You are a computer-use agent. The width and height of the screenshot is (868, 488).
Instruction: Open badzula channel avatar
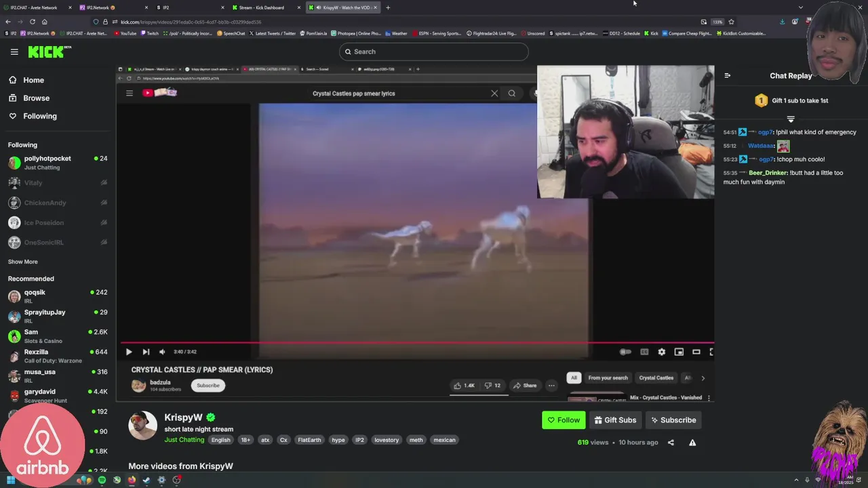click(x=138, y=386)
